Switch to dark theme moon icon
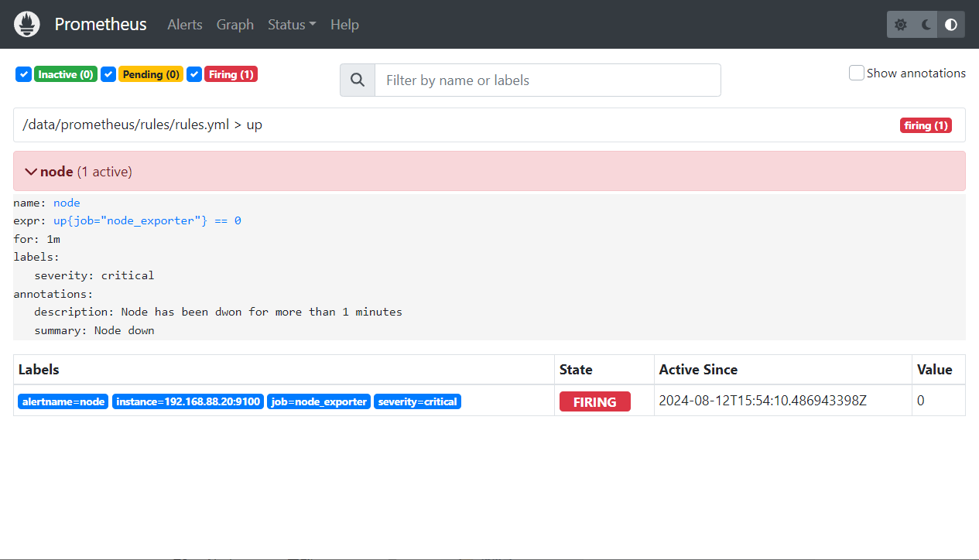979x560 pixels. [x=926, y=25]
